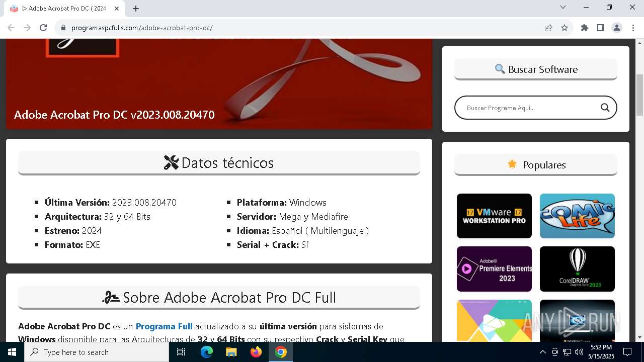644x362 pixels.
Task: Launch Microsoft Edge from taskbar
Action: [207, 352]
